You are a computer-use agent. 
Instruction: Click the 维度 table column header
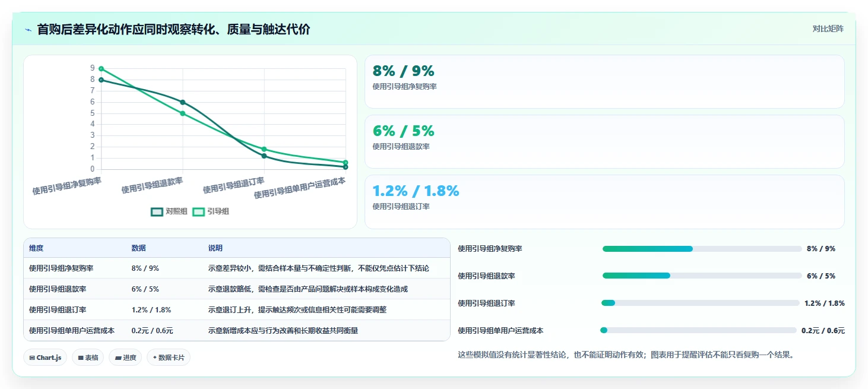pyautogui.click(x=36, y=248)
